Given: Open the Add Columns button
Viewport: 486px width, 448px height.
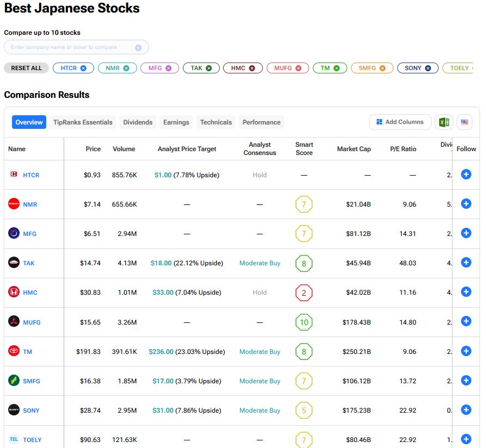Looking at the screenshot, I should (x=400, y=122).
